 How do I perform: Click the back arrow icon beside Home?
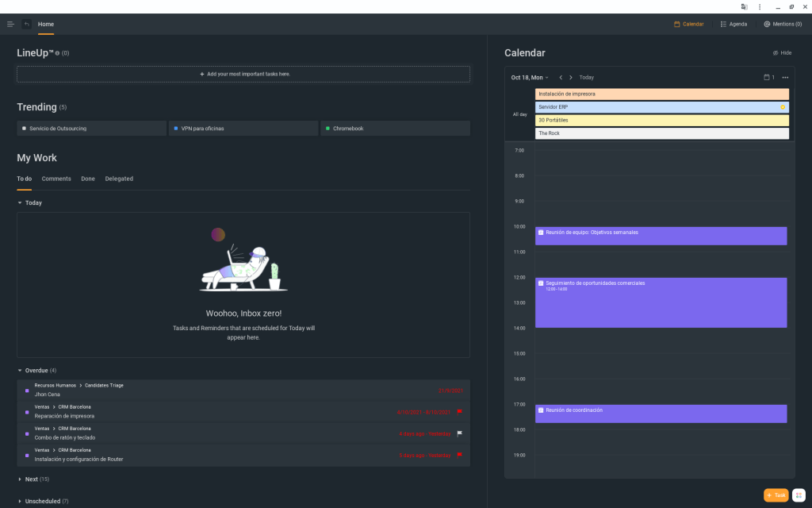27,24
